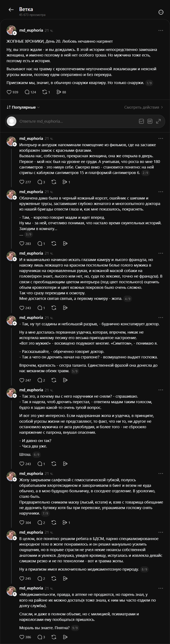Screen dimensions: 170x644
Task: Open the three-dots menu on the main post
Action: 161,30
